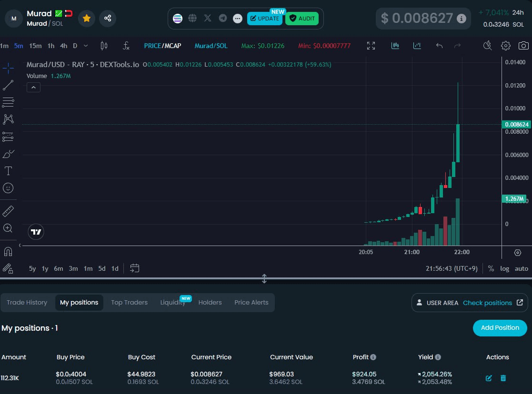Click the chart resize handle arrows
The height and width of the screenshot is (394, 532).
pyautogui.click(x=264, y=279)
